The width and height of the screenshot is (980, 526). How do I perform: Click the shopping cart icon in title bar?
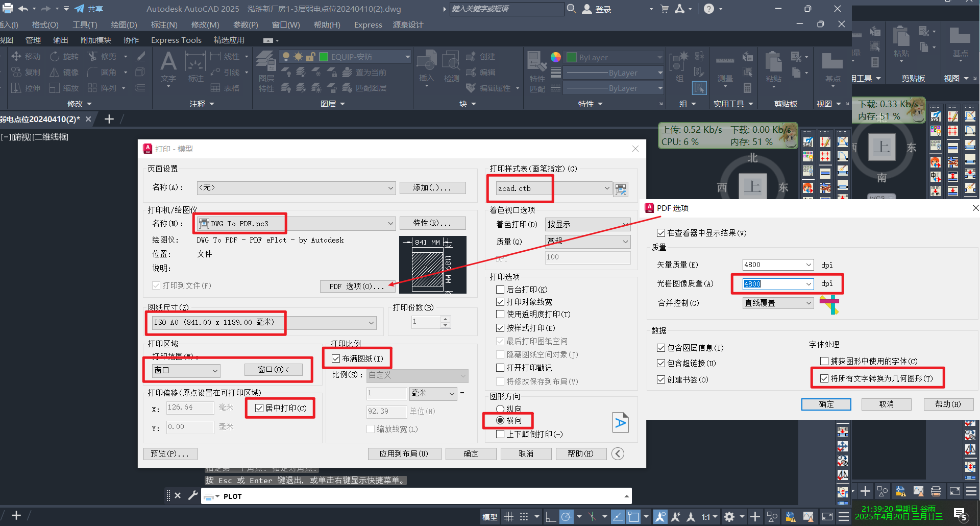(665, 9)
